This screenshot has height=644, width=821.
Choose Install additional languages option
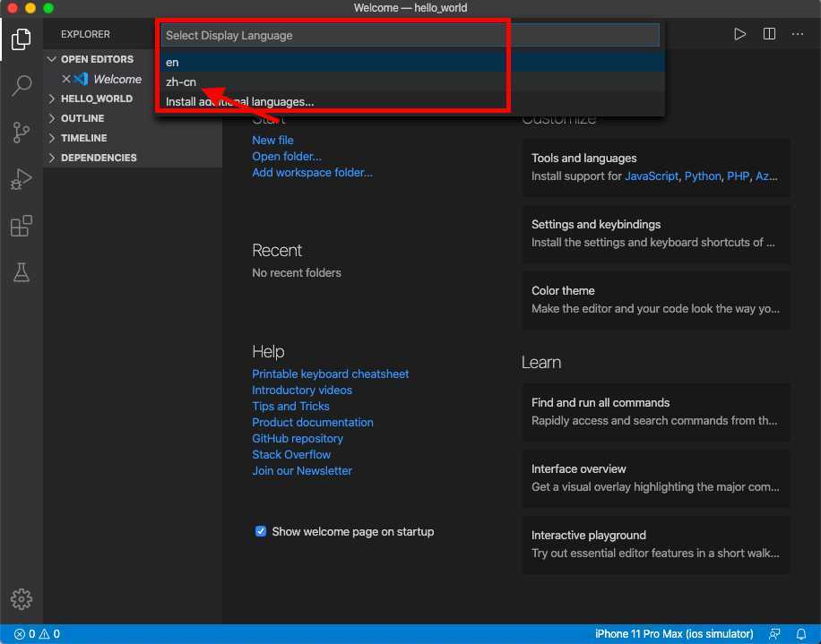tap(410, 102)
